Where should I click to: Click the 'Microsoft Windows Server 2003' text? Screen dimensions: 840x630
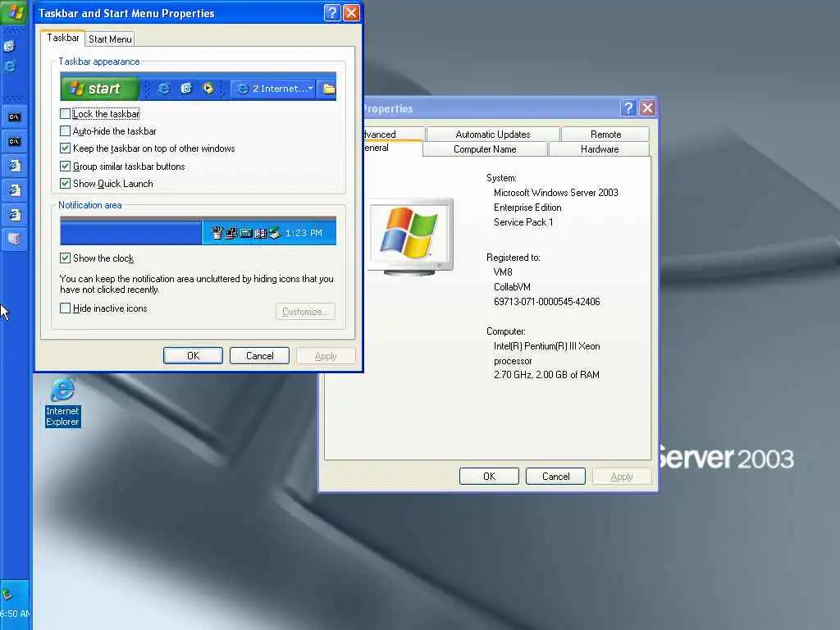555,192
